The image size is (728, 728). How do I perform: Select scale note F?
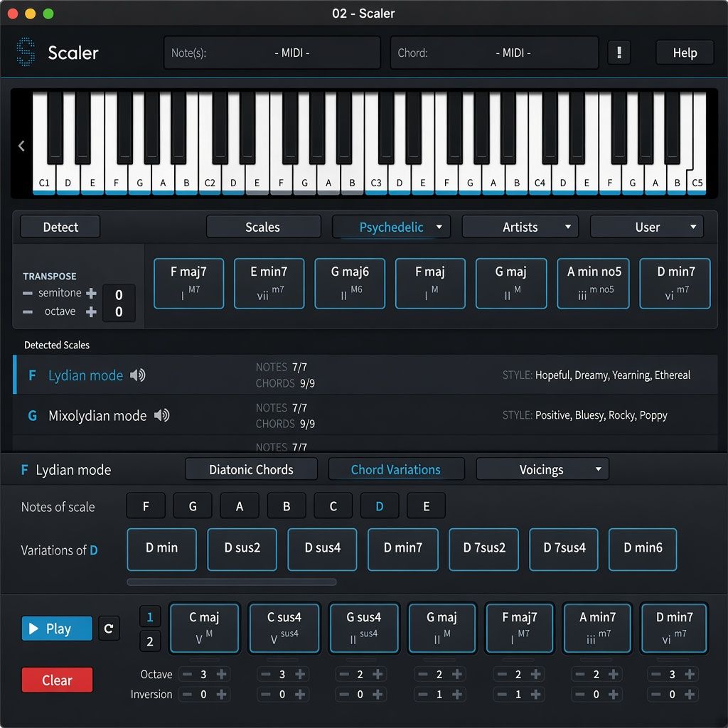click(x=146, y=505)
